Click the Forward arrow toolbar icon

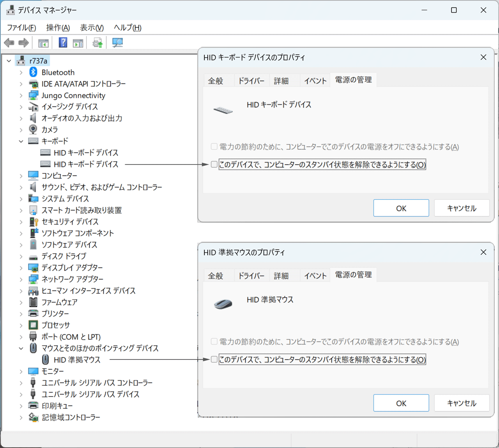pos(24,43)
